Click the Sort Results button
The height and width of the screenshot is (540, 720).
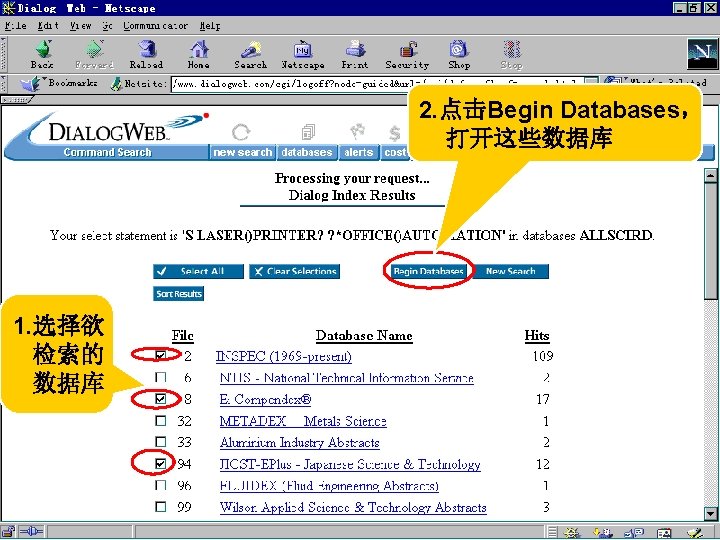179,294
